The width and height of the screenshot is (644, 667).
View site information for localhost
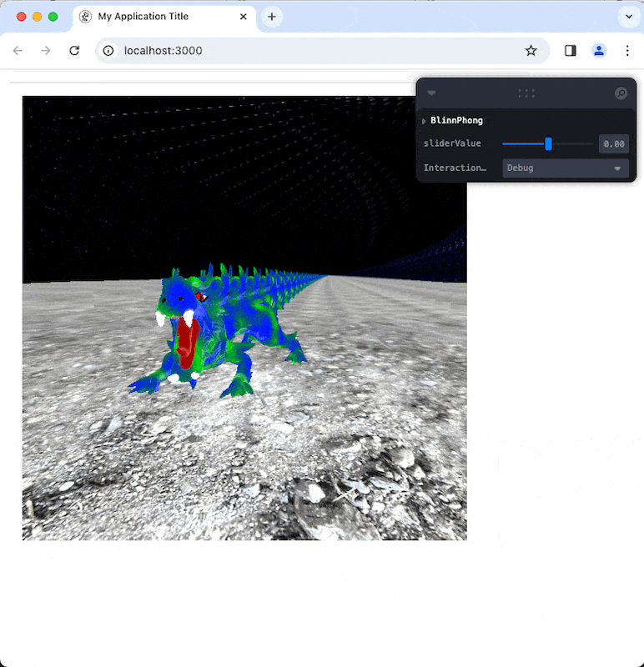(108, 51)
